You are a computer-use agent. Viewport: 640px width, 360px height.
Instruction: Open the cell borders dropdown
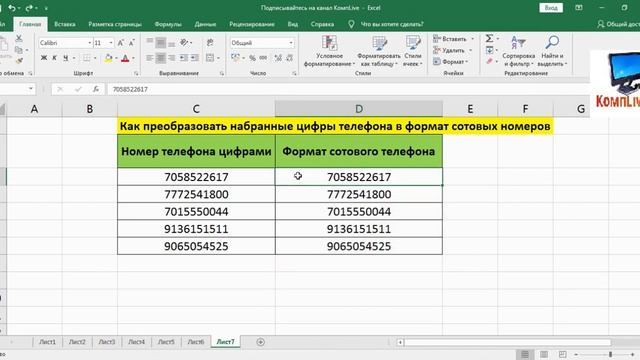95,58
